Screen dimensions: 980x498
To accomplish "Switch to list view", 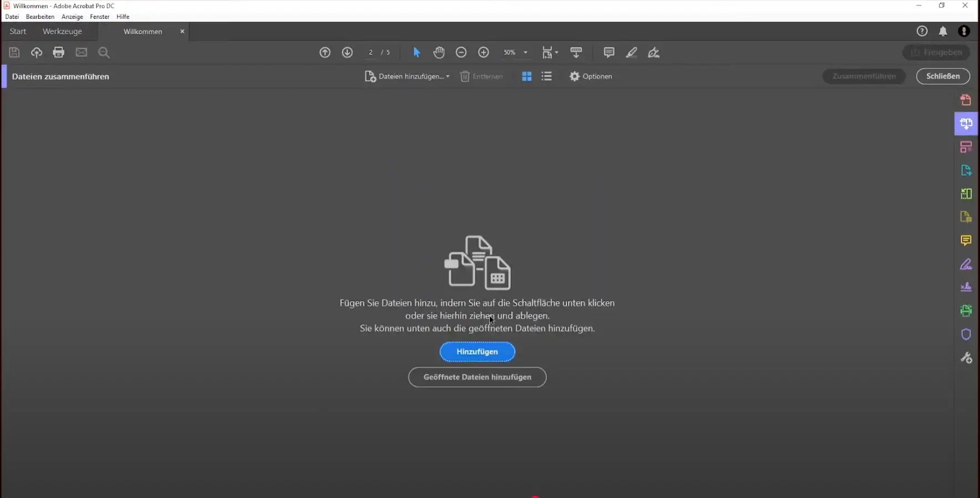I will click(x=547, y=76).
